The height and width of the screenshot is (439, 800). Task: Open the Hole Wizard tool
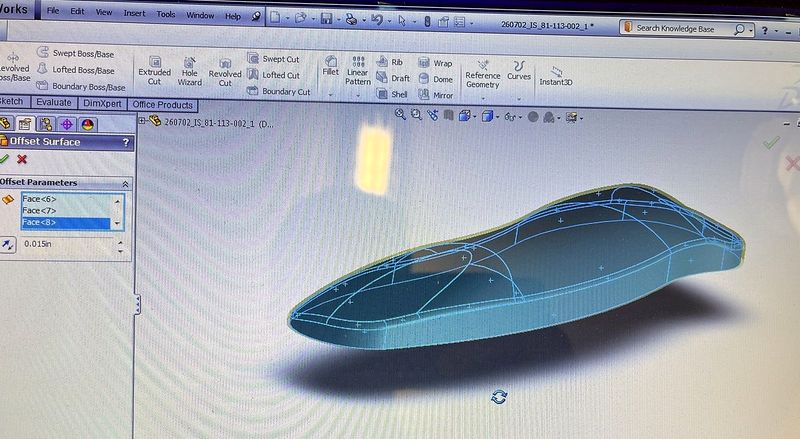click(x=189, y=71)
